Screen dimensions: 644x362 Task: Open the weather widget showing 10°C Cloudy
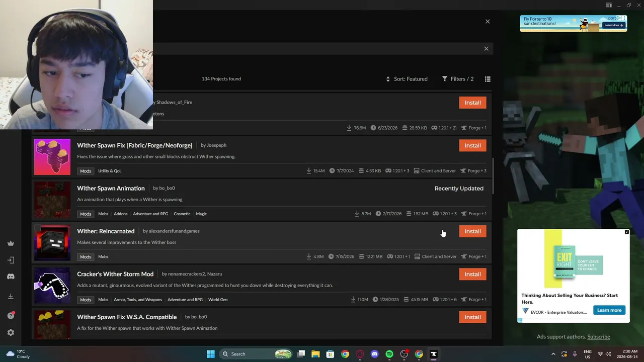(17, 354)
